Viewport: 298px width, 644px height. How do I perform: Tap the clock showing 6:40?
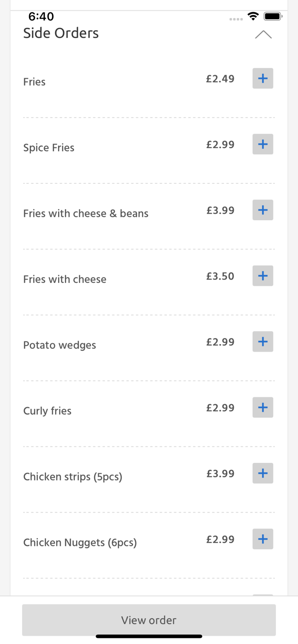[41, 16]
